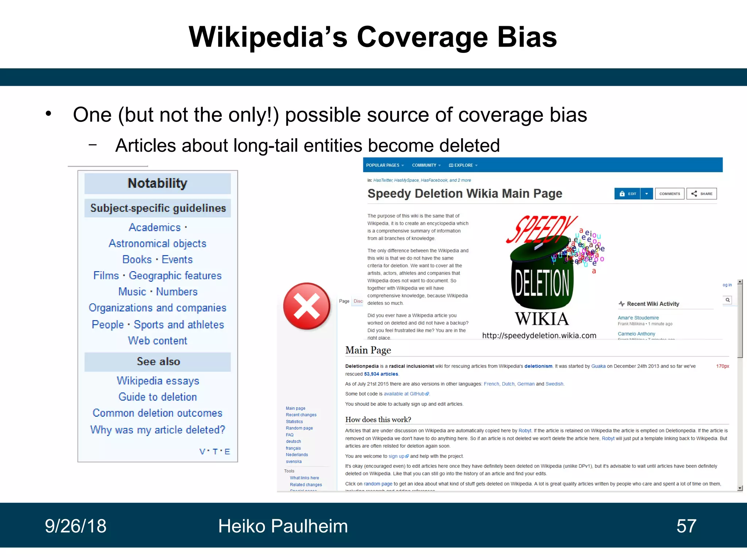
Task: Click the V link in navbox footer
Action: (x=202, y=452)
